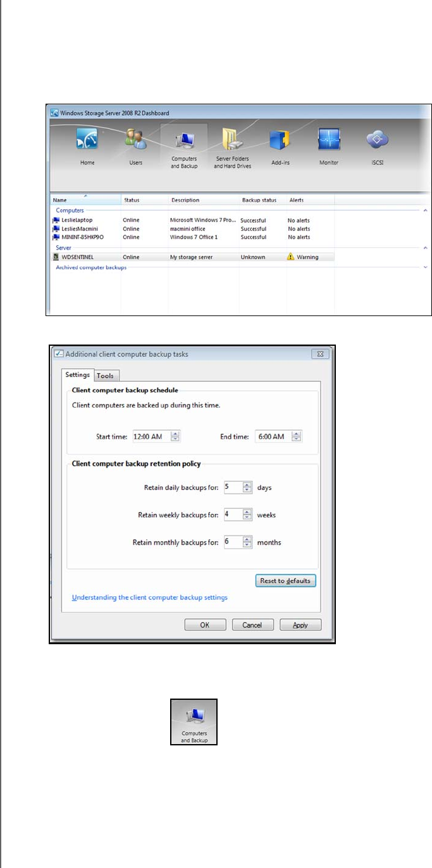Click 'Microsoft Windows 7 Pro...' description

pos(203,220)
